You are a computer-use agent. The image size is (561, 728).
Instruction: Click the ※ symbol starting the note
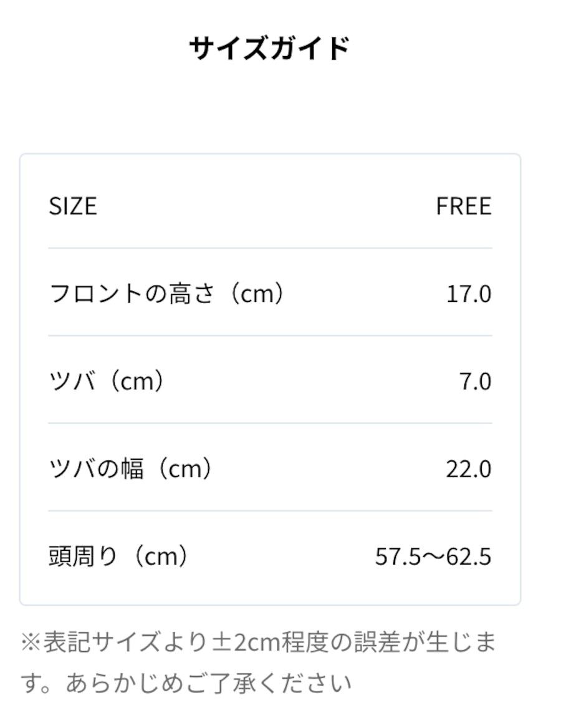click(x=31, y=643)
